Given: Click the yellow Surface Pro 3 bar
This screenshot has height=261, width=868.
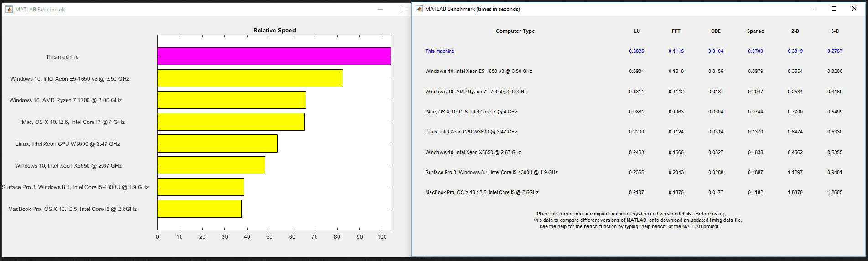Looking at the screenshot, I should click(201, 187).
